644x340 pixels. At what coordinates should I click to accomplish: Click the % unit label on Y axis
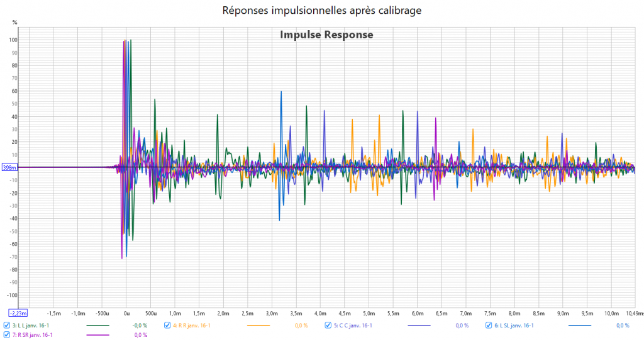point(15,23)
